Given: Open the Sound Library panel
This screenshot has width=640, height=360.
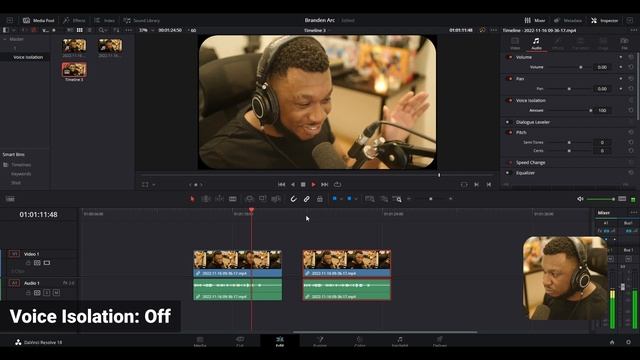Looking at the screenshot, I should pos(142,20).
